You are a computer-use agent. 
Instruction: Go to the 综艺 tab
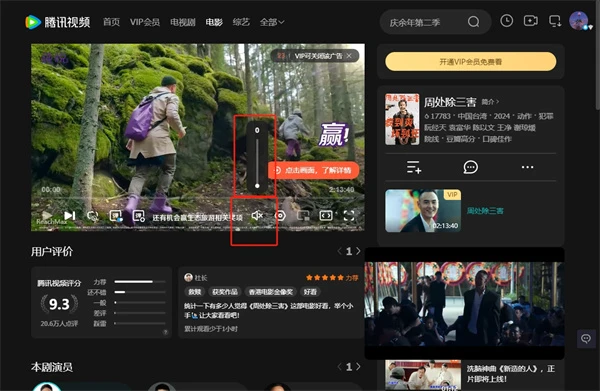(241, 22)
